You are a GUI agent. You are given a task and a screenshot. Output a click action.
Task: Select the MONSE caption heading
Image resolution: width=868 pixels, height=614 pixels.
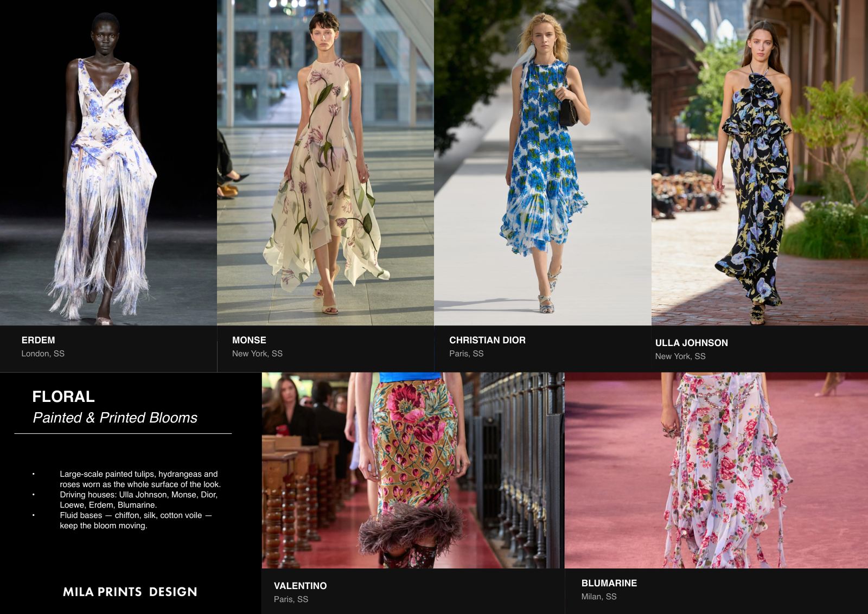pyautogui.click(x=249, y=340)
